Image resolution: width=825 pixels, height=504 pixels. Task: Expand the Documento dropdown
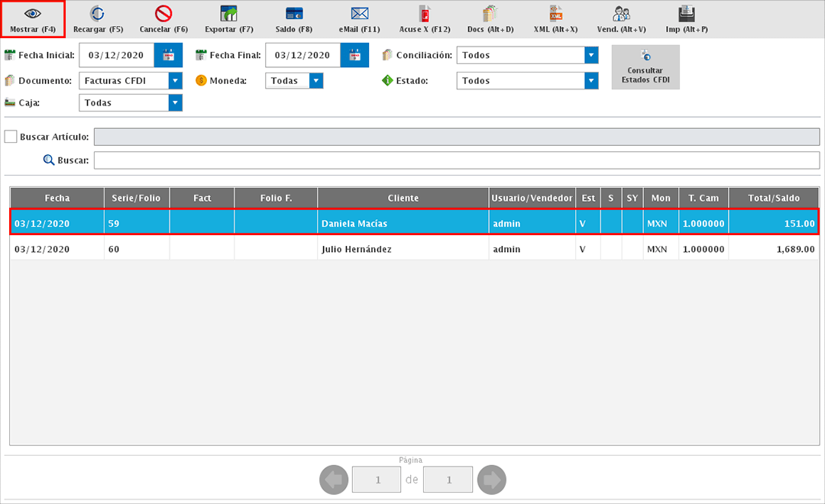tap(176, 80)
